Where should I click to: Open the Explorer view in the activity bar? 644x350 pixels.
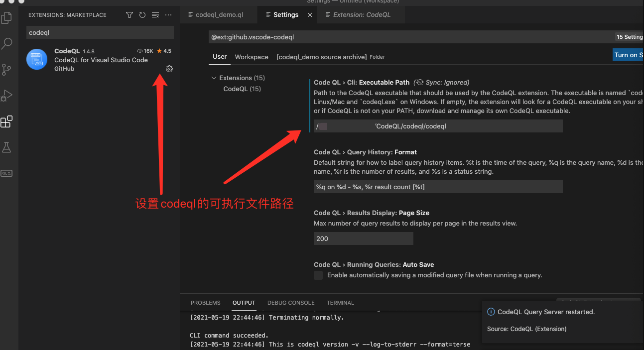[7, 17]
